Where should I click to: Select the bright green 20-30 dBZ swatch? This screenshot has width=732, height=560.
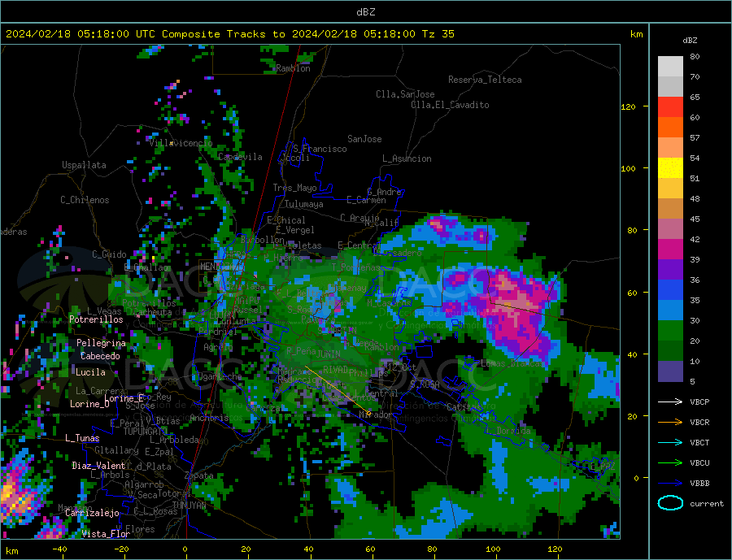(670, 331)
